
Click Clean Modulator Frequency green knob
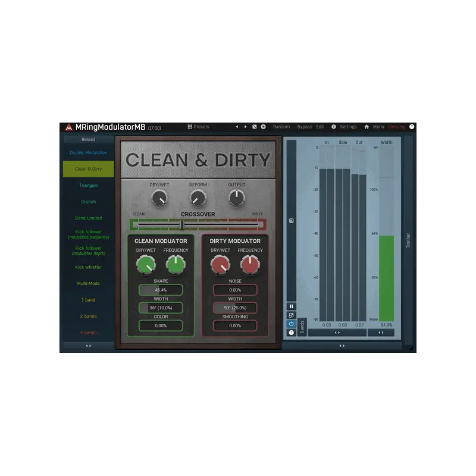(x=176, y=265)
